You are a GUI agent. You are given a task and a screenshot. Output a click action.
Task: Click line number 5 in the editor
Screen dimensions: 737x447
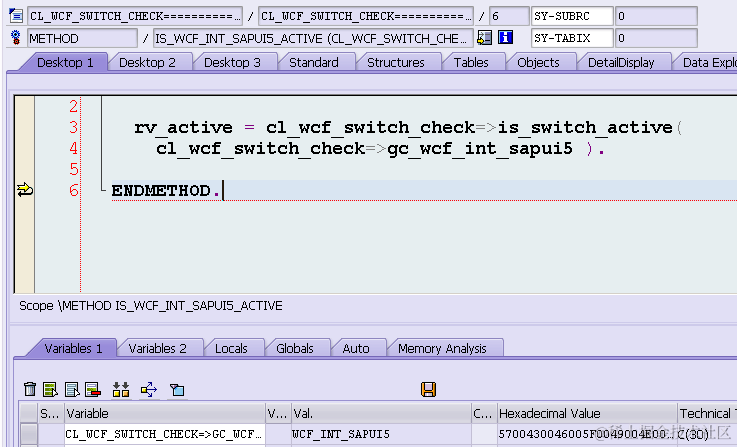(73, 169)
